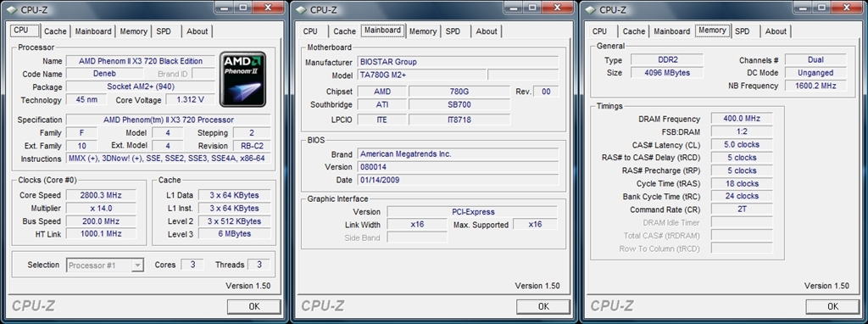Click the Specification field text

tap(169, 120)
